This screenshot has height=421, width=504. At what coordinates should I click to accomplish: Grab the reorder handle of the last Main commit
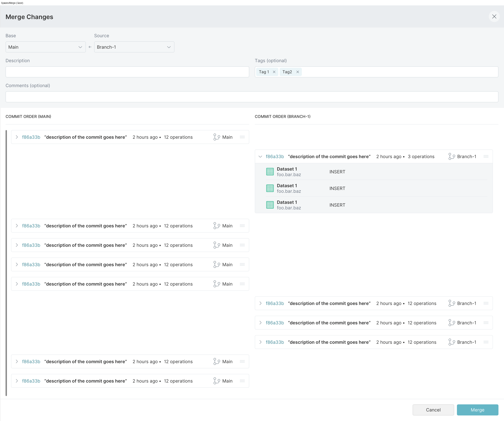[x=242, y=381]
